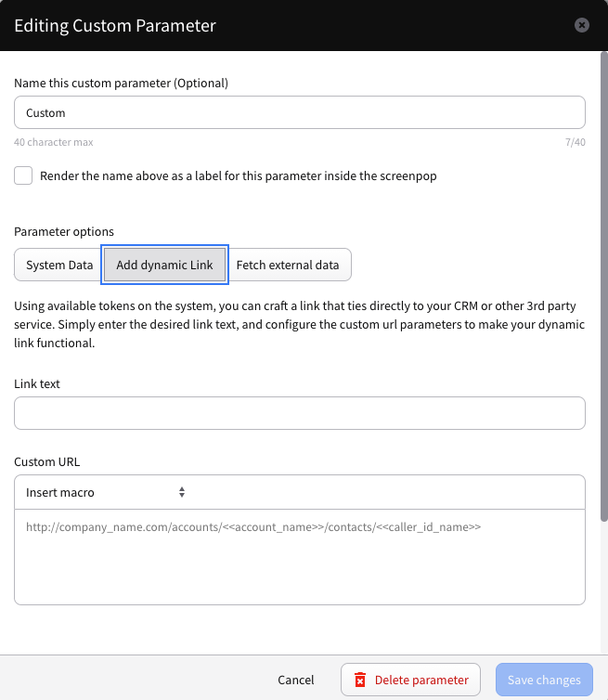Focus the custom parameter name field
This screenshot has width=608, height=700.
pos(300,112)
